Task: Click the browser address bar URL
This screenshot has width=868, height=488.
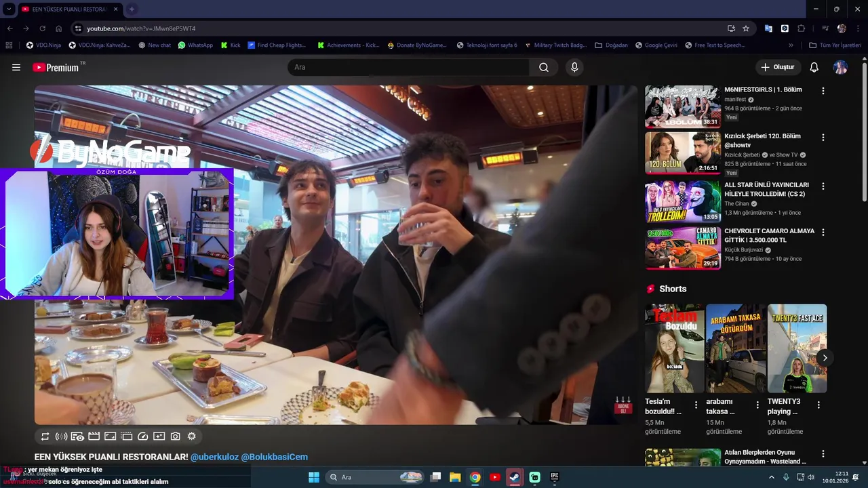Action: [141, 28]
